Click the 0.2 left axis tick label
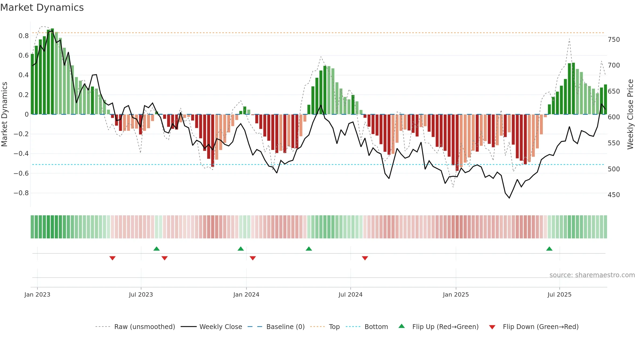 pyautogui.click(x=24, y=95)
